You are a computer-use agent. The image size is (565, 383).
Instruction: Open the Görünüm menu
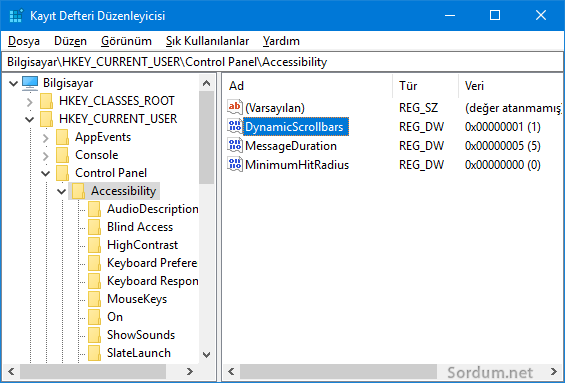[x=126, y=41]
